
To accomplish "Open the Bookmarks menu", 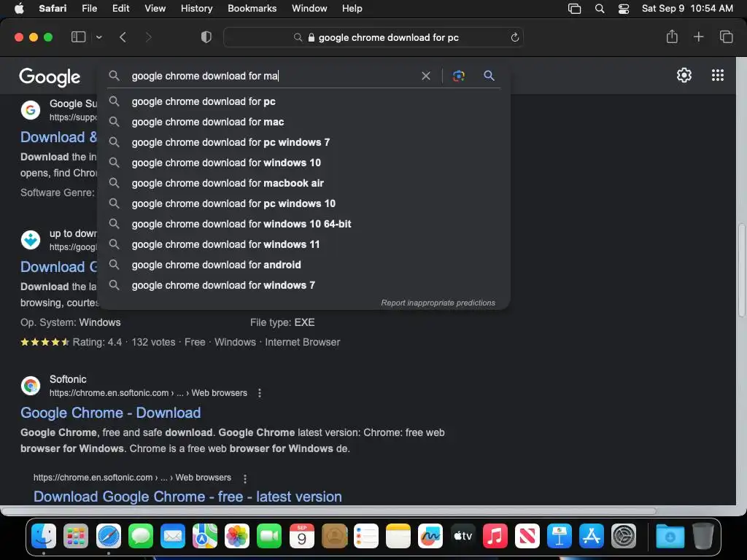I will click(252, 9).
